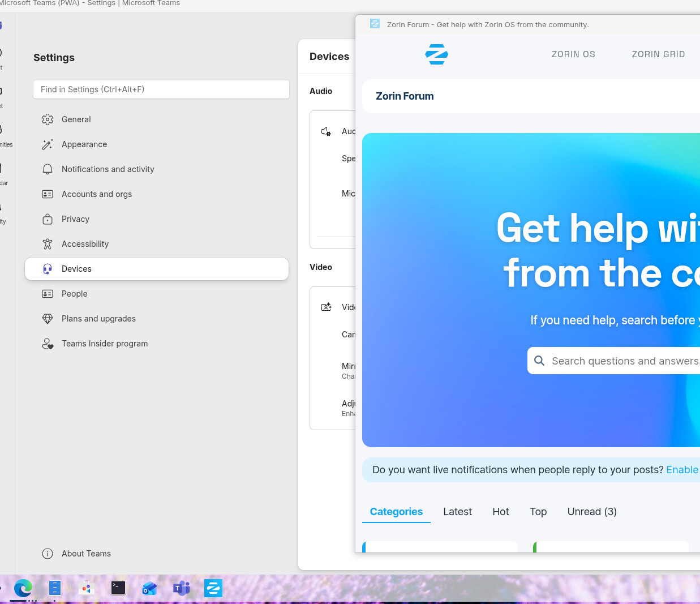Launch Terminal from the taskbar

click(118, 588)
